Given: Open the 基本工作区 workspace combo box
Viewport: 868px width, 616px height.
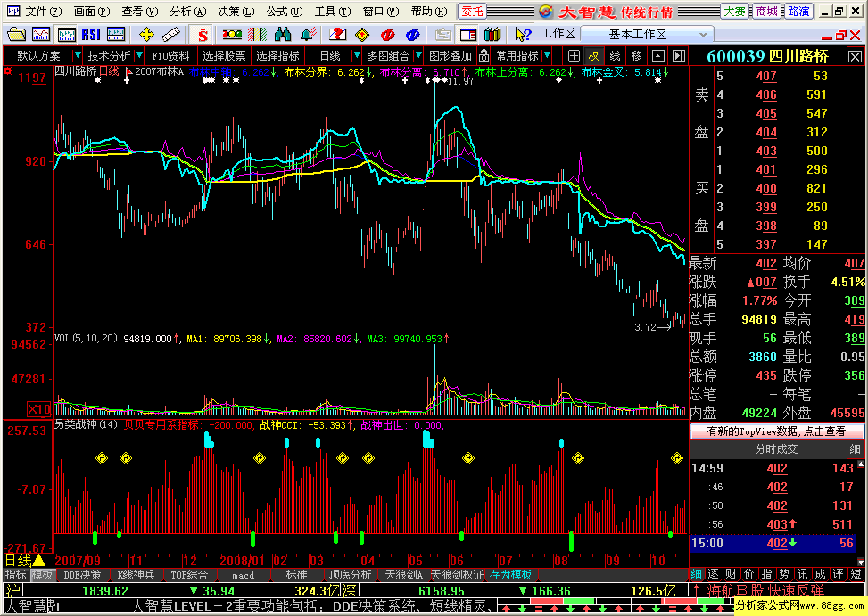Looking at the screenshot, I should coord(647,34).
